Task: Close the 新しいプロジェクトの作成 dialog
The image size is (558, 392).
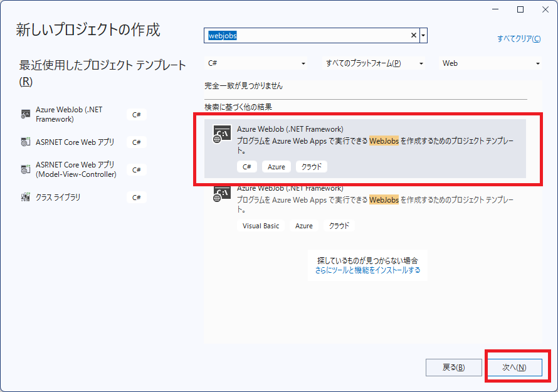Action: (x=545, y=9)
